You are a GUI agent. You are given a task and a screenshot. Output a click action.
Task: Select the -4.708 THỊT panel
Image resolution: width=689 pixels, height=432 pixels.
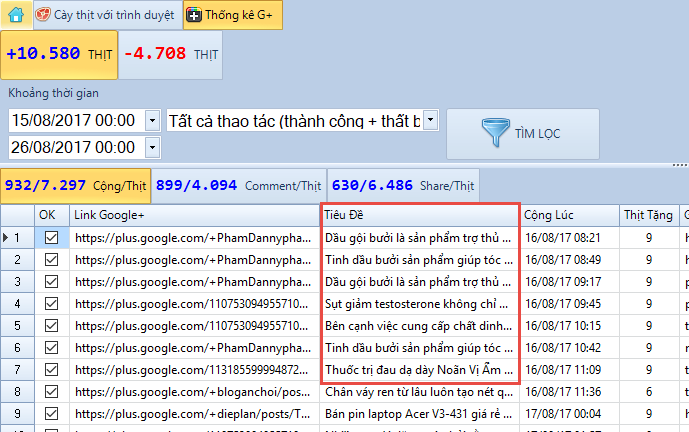tap(170, 54)
